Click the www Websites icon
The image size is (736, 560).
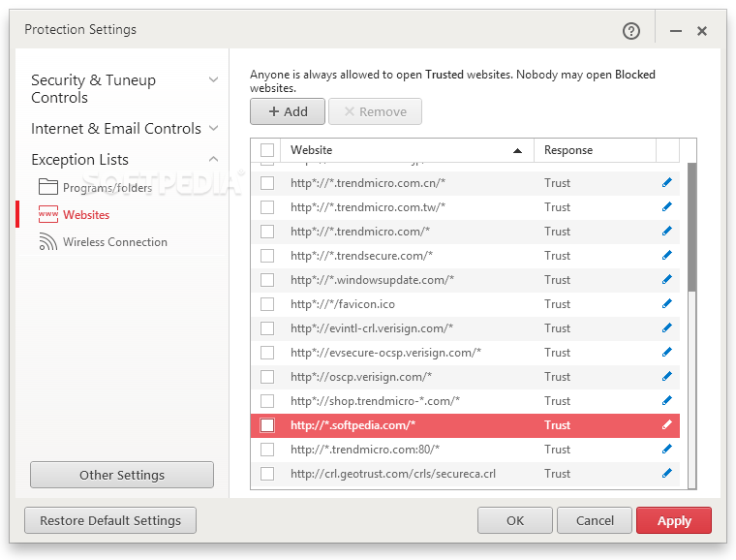point(48,214)
